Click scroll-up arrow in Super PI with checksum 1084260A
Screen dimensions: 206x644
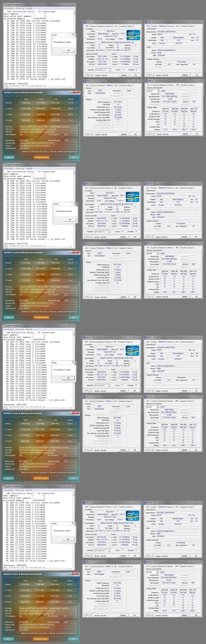click(74, 11)
